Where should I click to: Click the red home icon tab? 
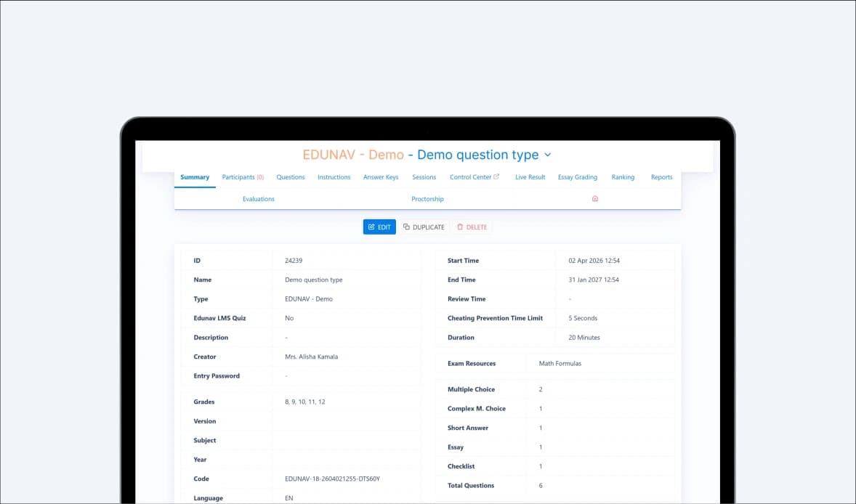[x=595, y=199]
